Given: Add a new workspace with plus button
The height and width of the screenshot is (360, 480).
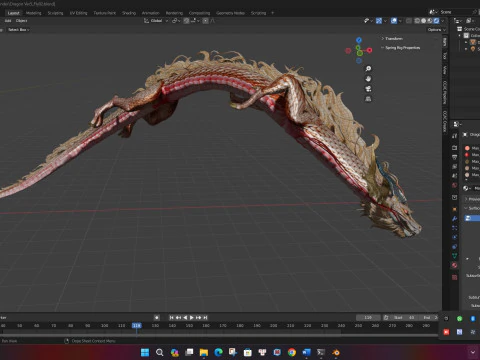Looking at the screenshot, I should [272, 13].
